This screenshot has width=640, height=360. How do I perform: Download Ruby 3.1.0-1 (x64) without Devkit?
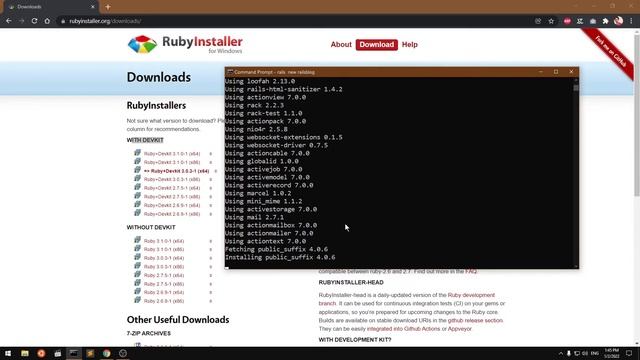[x=164, y=241]
